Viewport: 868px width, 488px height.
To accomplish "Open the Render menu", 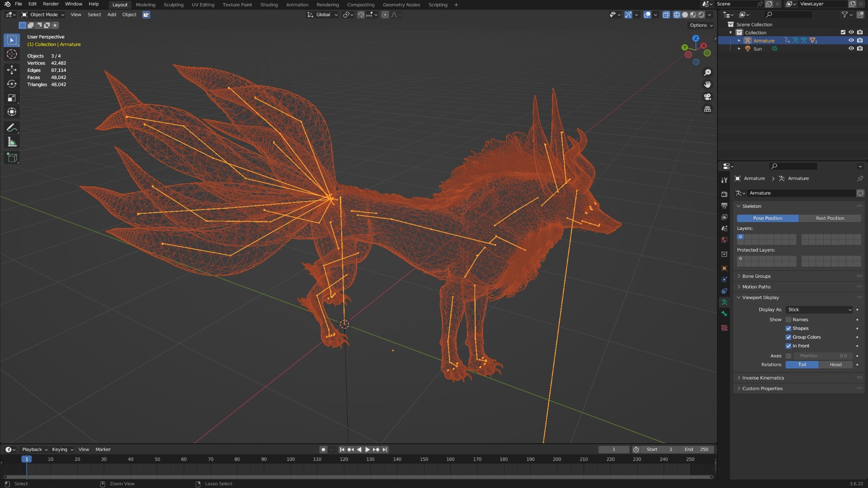I will click(51, 4).
